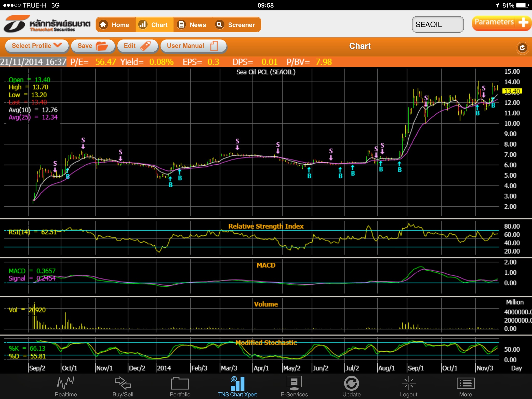This screenshot has height=399, width=532.
Task: Click the 21/11/2014 16:37 timestamp
Action: coord(33,62)
